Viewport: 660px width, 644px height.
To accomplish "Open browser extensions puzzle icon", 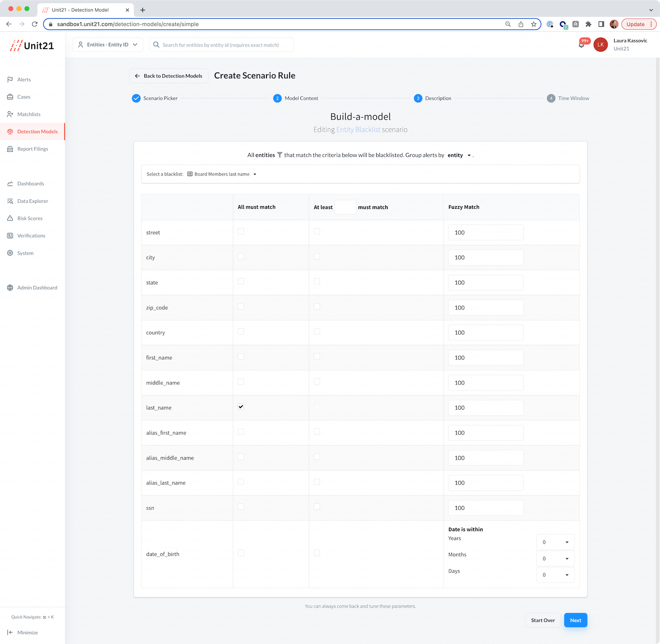I will [589, 24].
